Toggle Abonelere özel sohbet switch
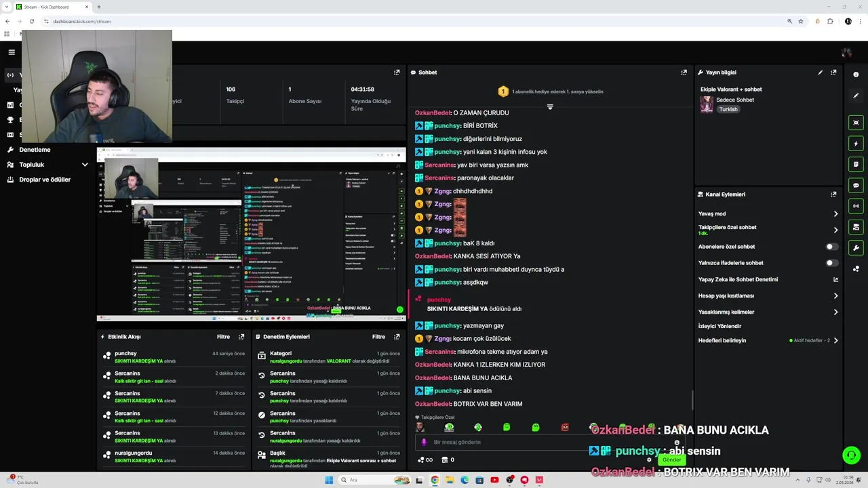 click(831, 247)
